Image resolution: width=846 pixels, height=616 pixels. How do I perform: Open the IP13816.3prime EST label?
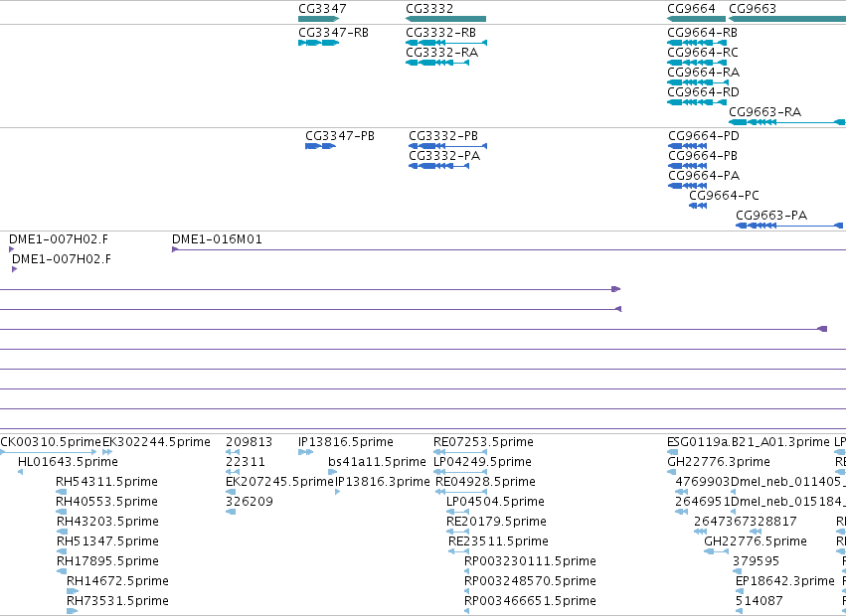(x=383, y=482)
